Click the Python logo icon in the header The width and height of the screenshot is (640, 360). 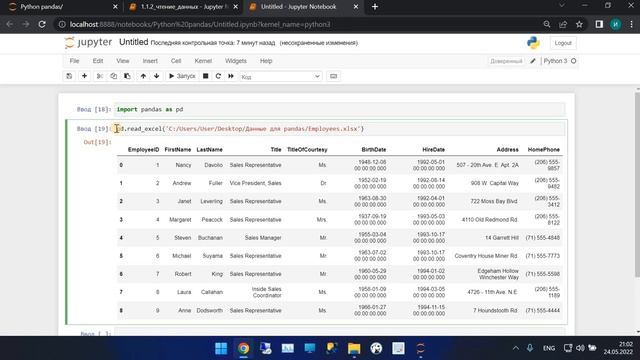(x=533, y=43)
